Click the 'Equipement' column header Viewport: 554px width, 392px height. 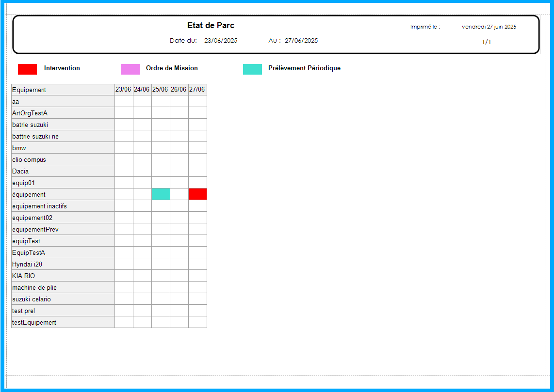[29, 90]
